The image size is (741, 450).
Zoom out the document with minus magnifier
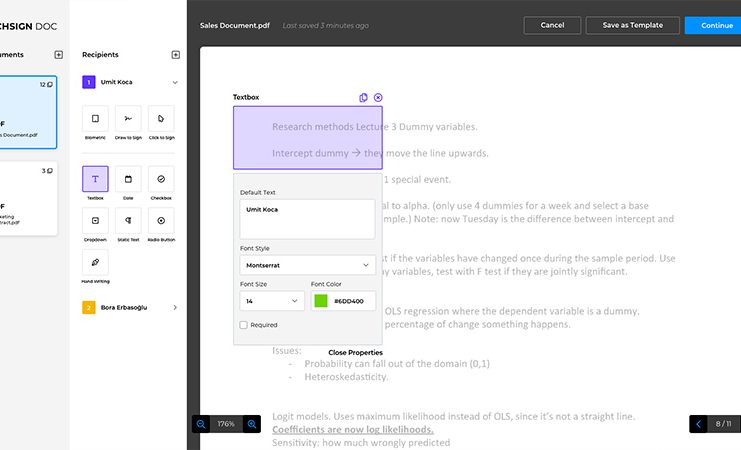[201, 424]
